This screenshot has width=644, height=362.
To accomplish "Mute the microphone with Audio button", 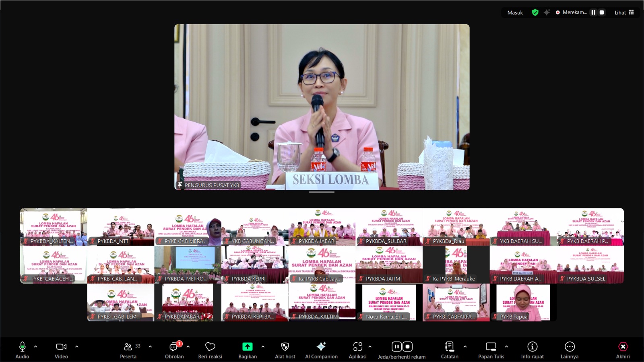I will 22,347.
